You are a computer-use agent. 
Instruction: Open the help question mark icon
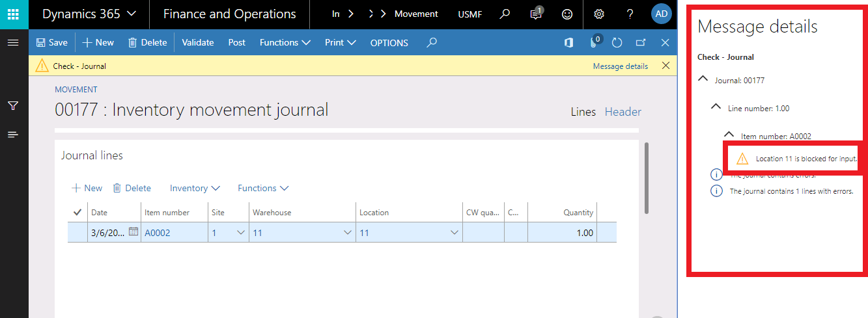pos(630,14)
